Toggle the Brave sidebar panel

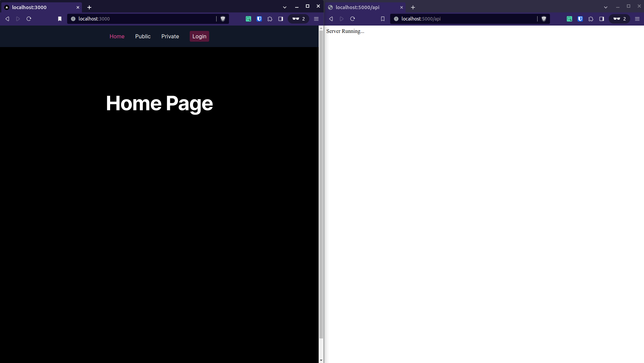(x=280, y=19)
